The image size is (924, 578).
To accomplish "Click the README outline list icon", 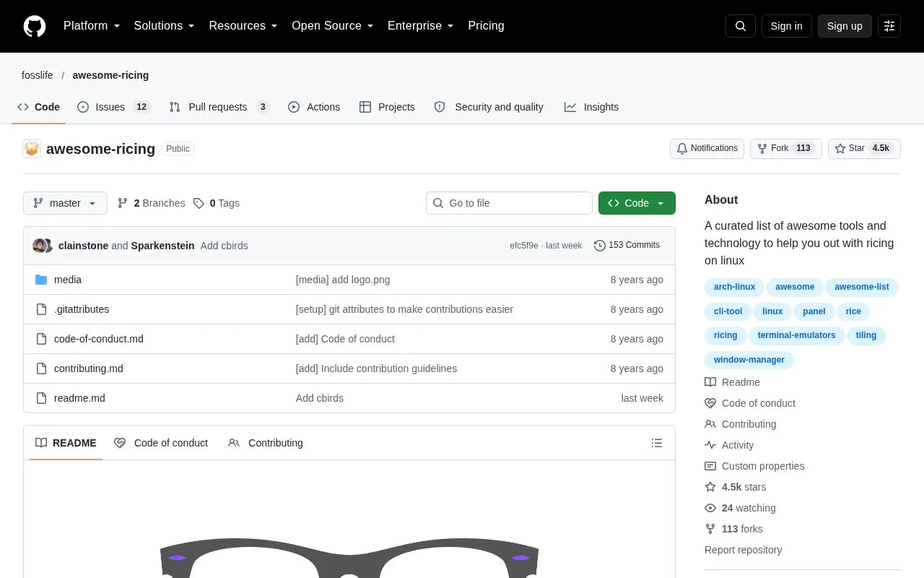I will 657,443.
